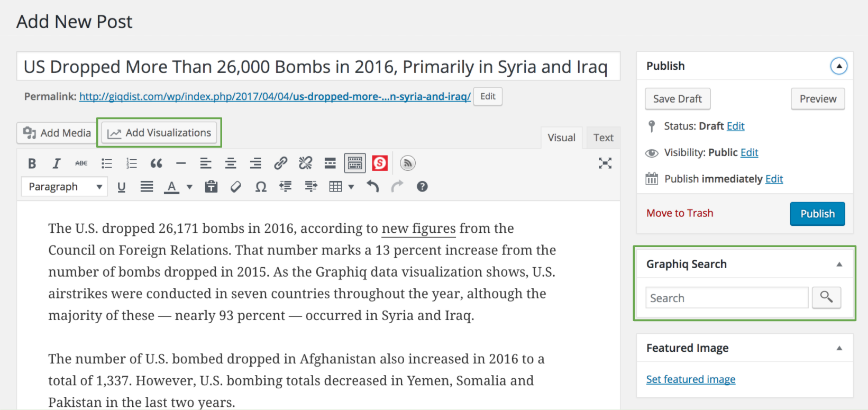Preview the post
This screenshot has width=868, height=410.
point(818,99)
